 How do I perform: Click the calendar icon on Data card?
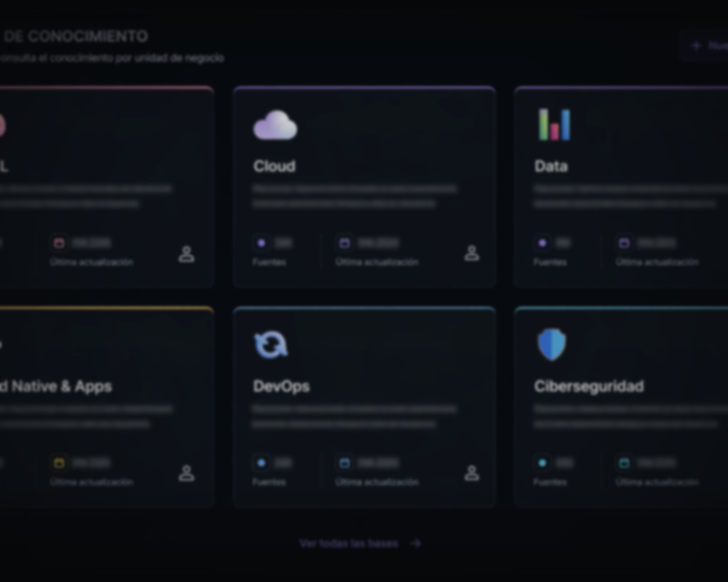pos(624,243)
